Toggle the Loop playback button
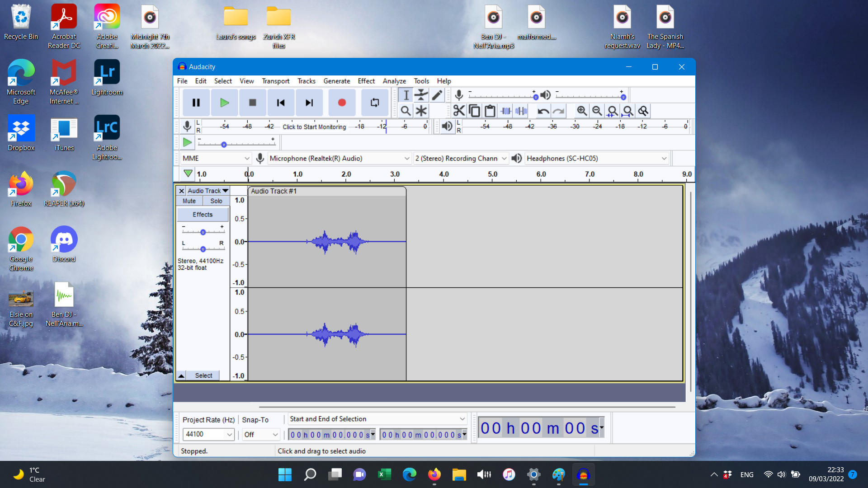This screenshot has width=868, height=488. 375,103
